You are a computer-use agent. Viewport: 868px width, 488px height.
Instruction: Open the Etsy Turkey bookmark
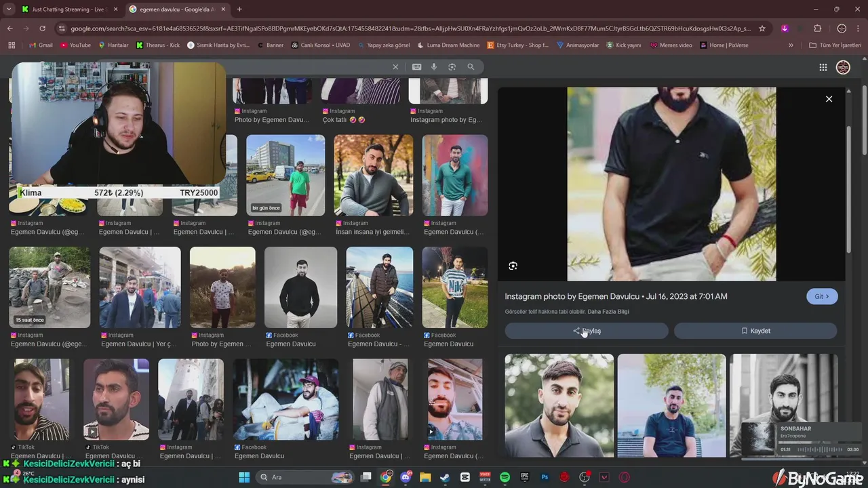click(x=517, y=45)
